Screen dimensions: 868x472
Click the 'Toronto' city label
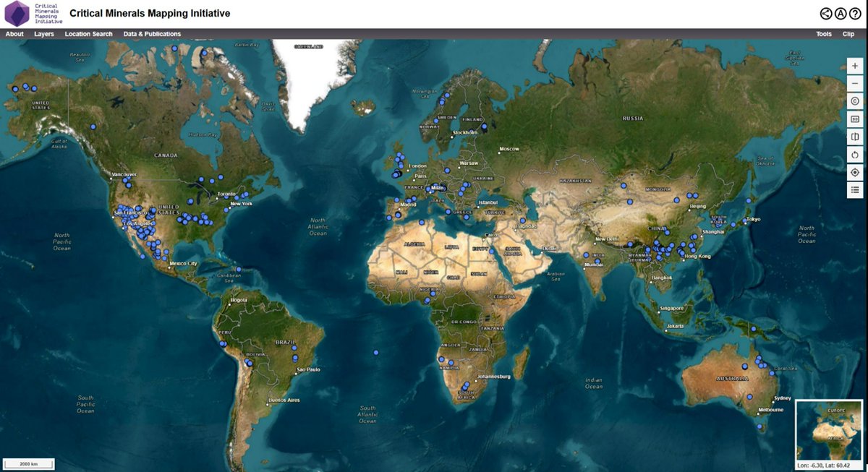click(227, 194)
